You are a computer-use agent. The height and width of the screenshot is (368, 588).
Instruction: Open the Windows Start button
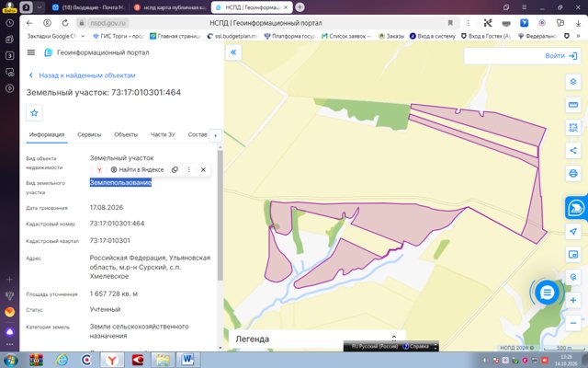(10, 360)
